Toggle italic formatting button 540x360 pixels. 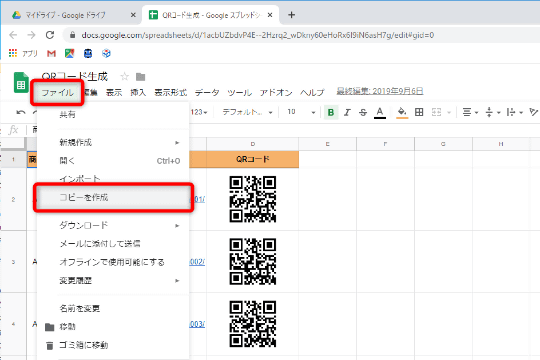tap(347, 112)
